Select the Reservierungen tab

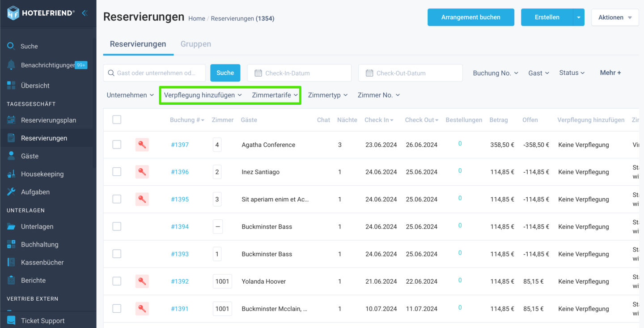pyautogui.click(x=138, y=44)
